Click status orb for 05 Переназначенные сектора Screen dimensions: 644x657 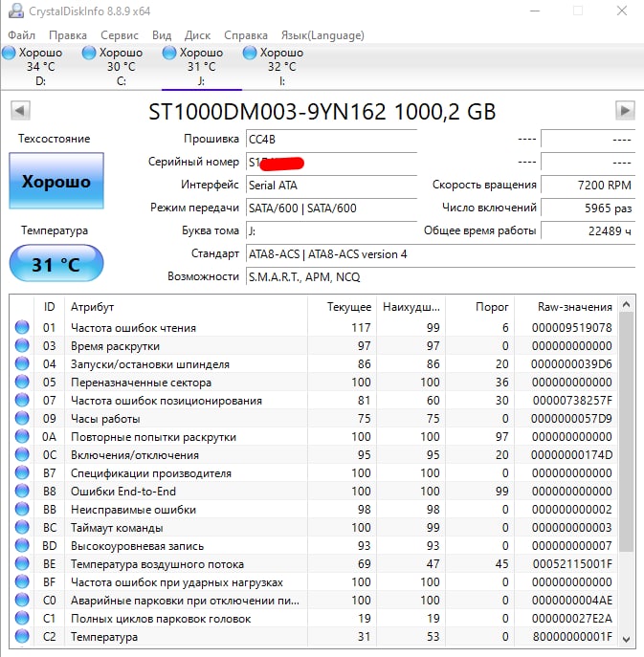click(22, 382)
